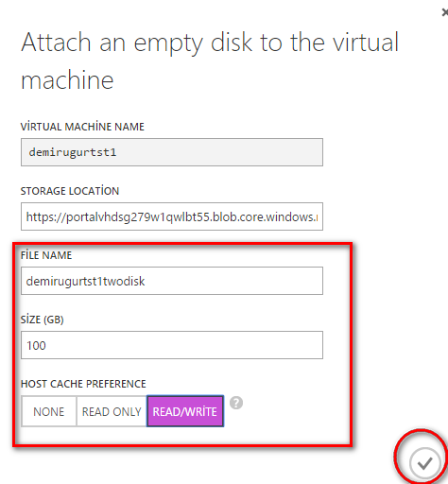Focus the Size (GB) input field
This screenshot has width=448, height=484.
click(x=172, y=345)
